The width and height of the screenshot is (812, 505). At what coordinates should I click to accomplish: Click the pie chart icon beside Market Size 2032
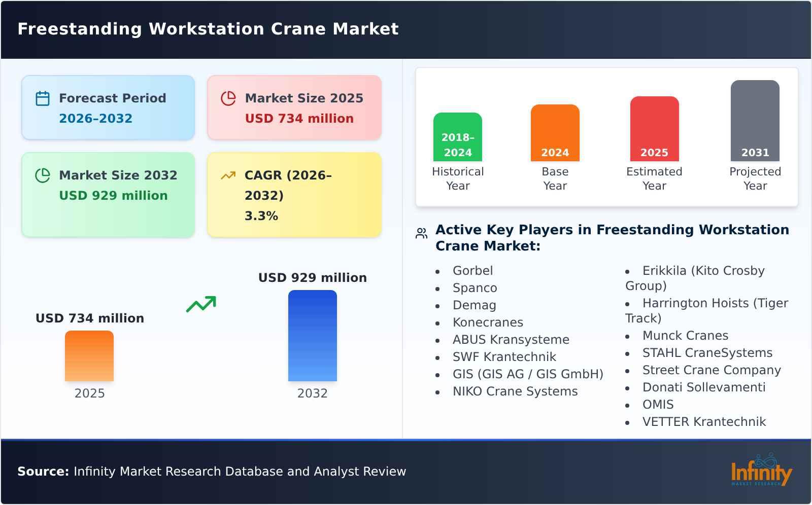pyautogui.click(x=42, y=175)
